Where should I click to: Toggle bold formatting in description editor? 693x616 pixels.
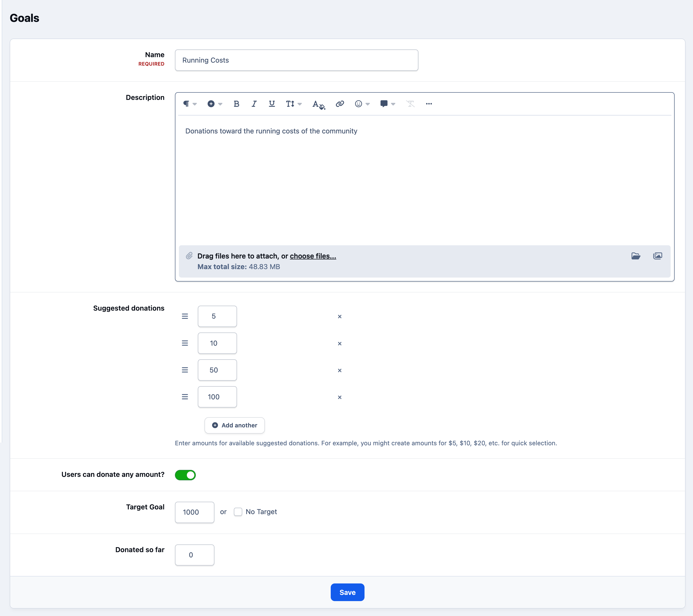[236, 104]
